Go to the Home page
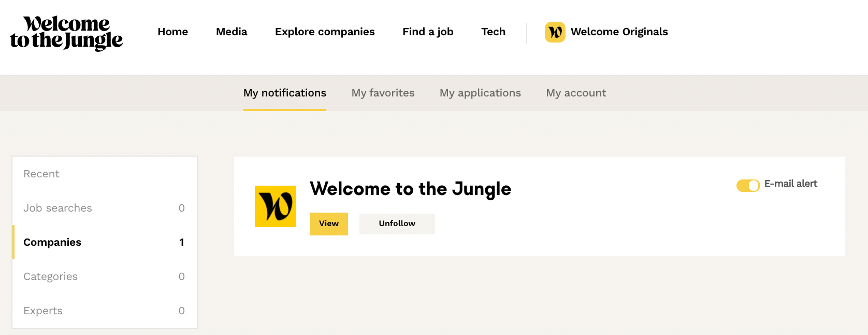Viewport: 868px width, 335px height. click(172, 32)
